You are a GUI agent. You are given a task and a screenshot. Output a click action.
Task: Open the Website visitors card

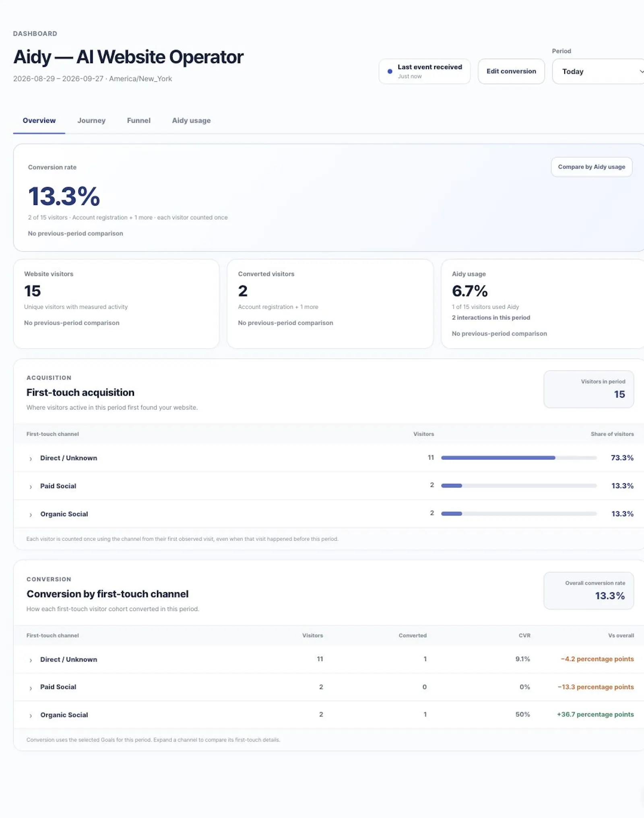point(116,304)
